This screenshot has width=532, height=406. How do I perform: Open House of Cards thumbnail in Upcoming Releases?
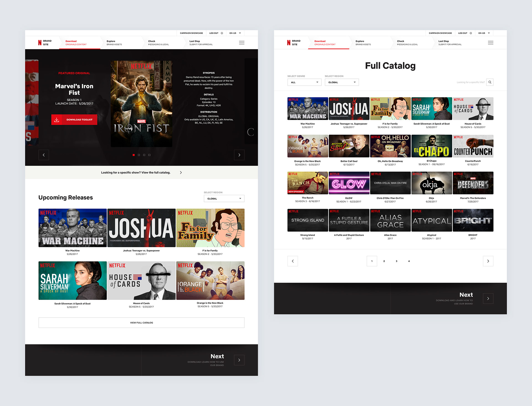tap(141, 280)
